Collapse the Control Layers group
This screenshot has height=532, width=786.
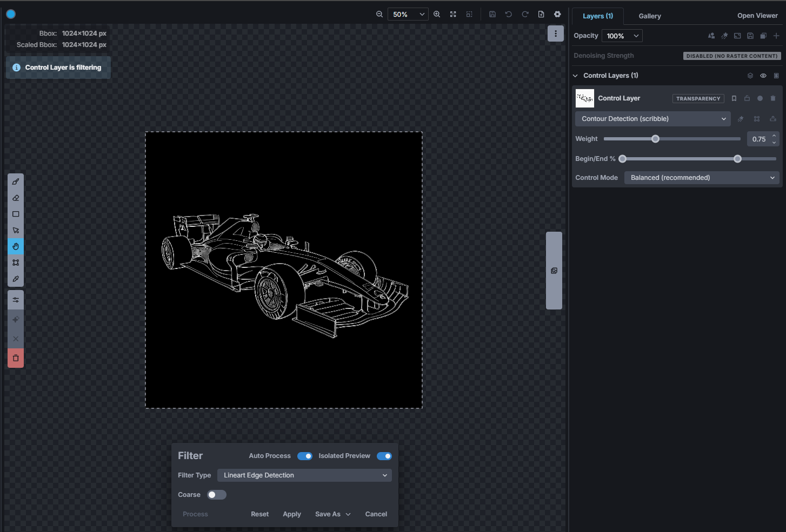(575, 76)
